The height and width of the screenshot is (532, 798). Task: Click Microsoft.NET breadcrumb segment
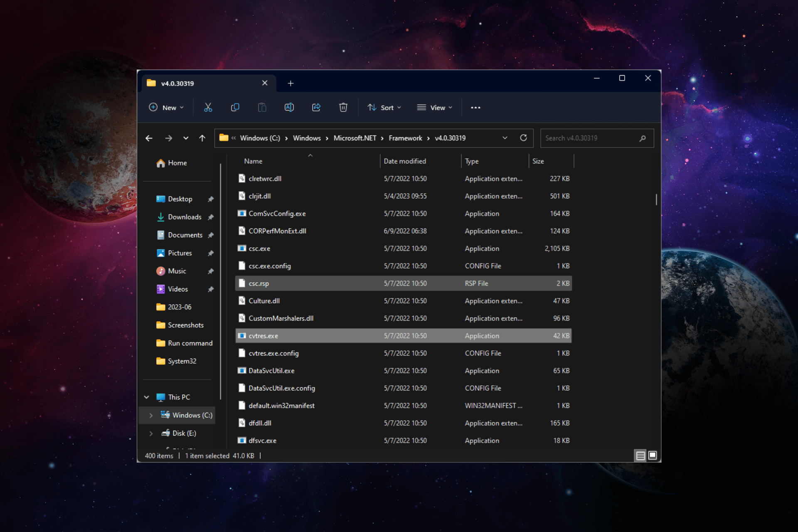coord(355,138)
